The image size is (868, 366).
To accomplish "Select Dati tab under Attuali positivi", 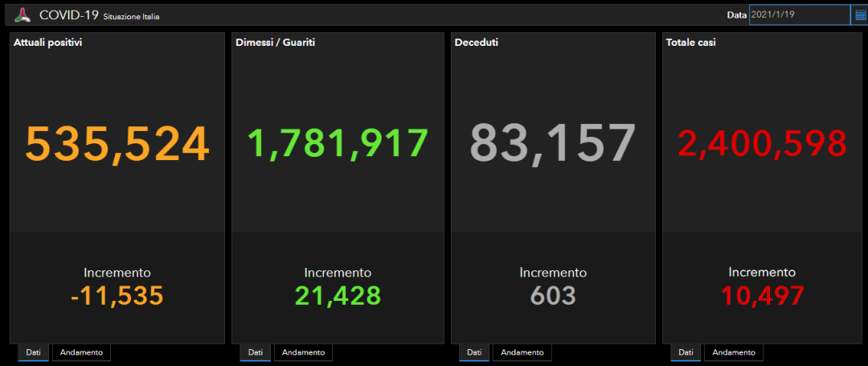I will (x=33, y=352).
